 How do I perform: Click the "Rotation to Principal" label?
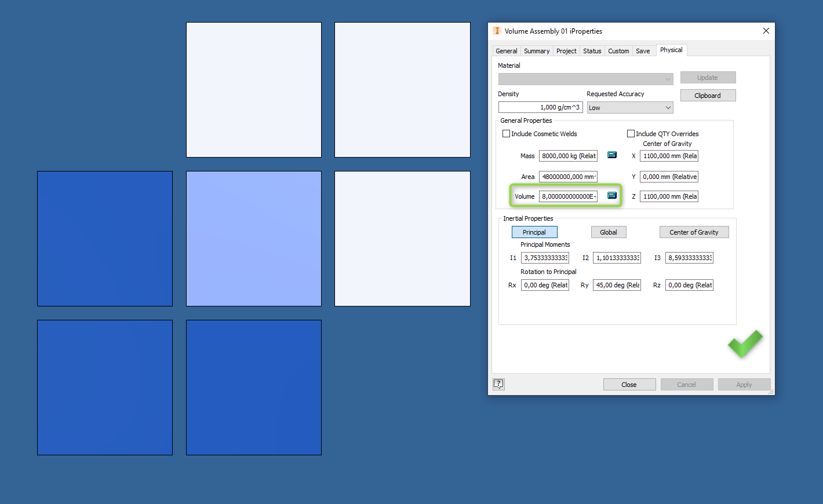pyautogui.click(x=548, y=272)
